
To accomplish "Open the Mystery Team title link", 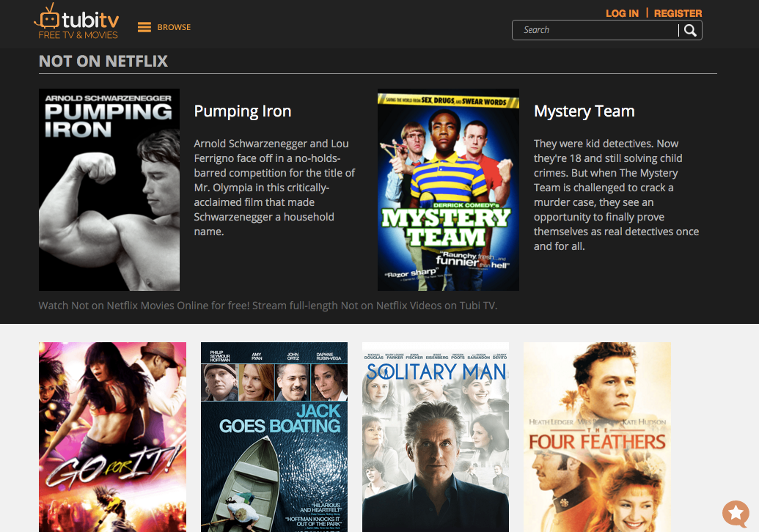I will pos(584,111).
